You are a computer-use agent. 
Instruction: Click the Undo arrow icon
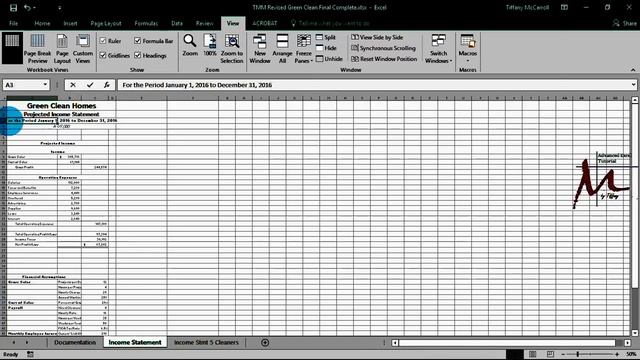tap(27, 7)
